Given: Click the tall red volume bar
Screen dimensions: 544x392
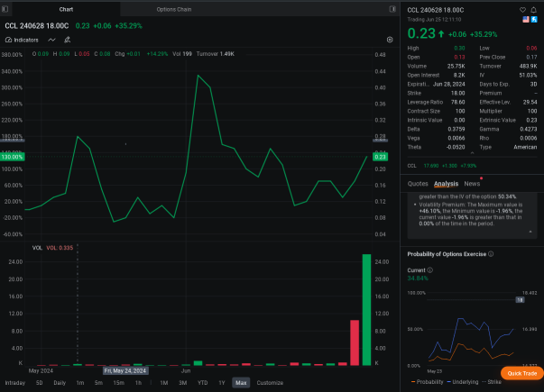Looking at the screenshot, I should [355, 342].
